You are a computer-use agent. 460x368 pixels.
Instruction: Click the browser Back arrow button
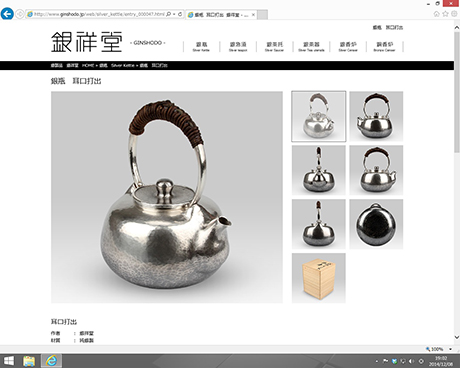[7, 14]
